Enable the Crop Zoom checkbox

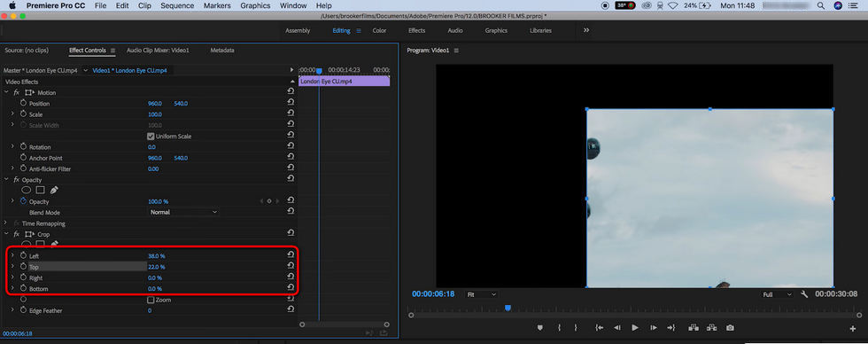point(151,300)
